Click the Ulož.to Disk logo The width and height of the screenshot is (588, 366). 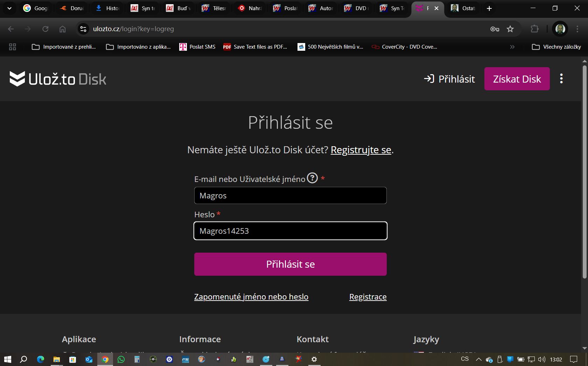pos(58,79)
